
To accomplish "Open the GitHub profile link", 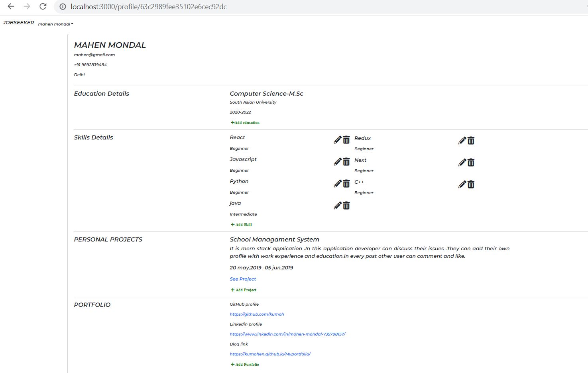I will pos(257,314).
